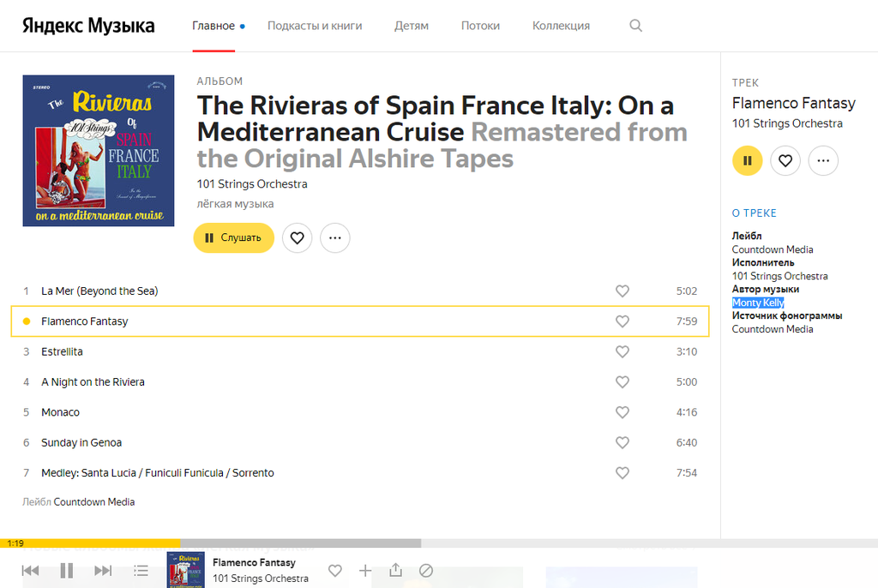Add current track to playlist with plus icon

pyautogui.click(x=365, y=571)
